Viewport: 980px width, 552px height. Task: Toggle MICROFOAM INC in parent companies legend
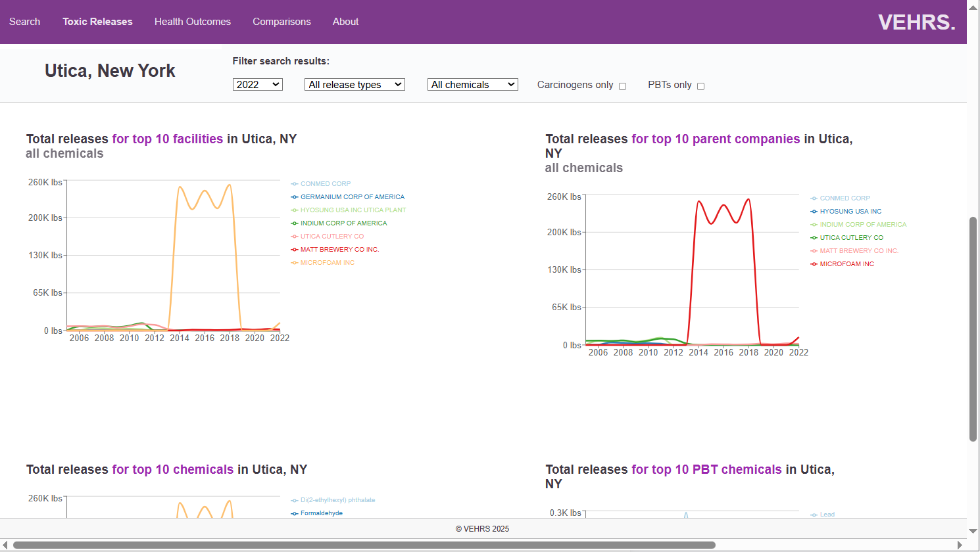[842, 264]
